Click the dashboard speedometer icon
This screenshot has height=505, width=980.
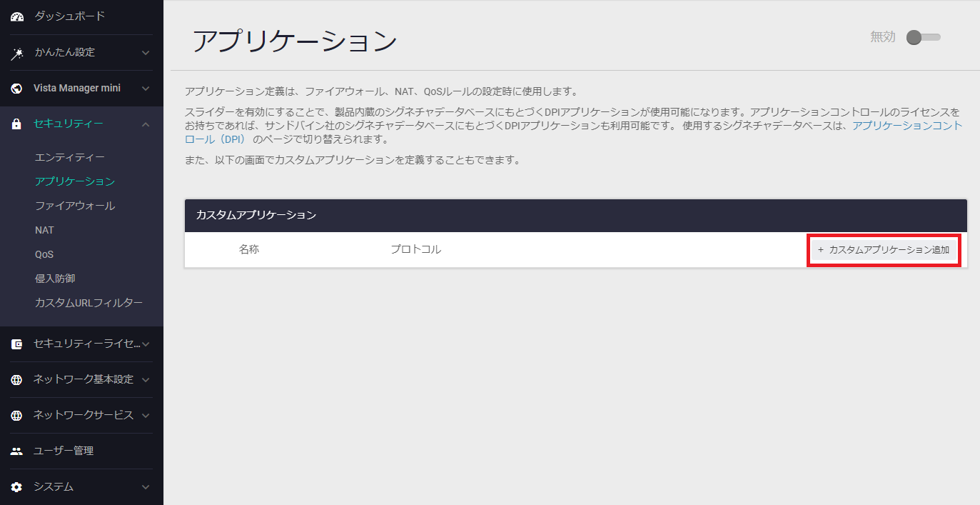[x=16, y=16]
